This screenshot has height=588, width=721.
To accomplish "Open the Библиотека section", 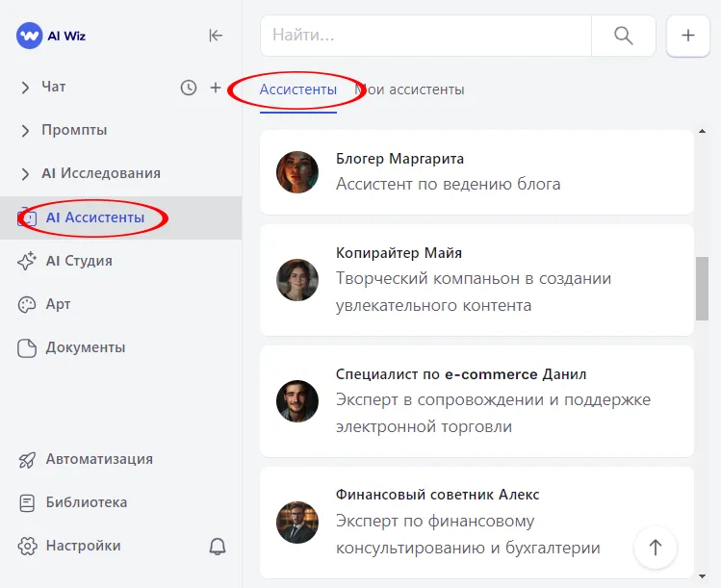I will [x=87, y=502].
